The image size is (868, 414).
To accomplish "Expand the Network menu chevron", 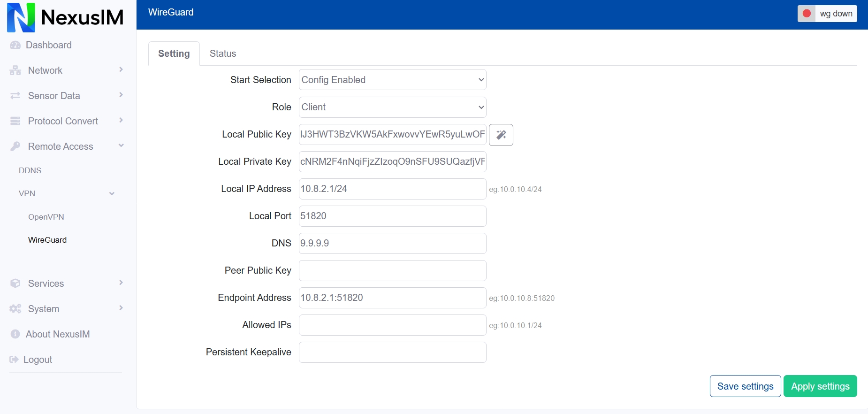I will pyautogui.click(x=121, y=69).
